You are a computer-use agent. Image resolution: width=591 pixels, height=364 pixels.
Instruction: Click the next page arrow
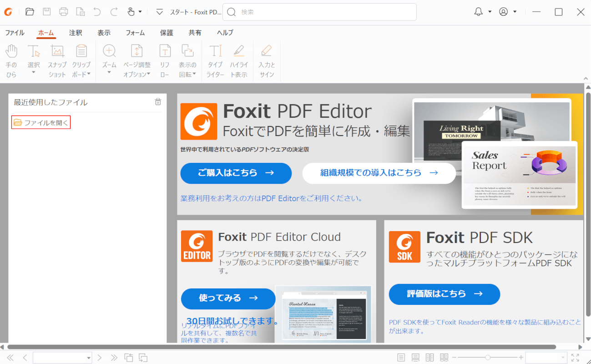tap(100, 358)
